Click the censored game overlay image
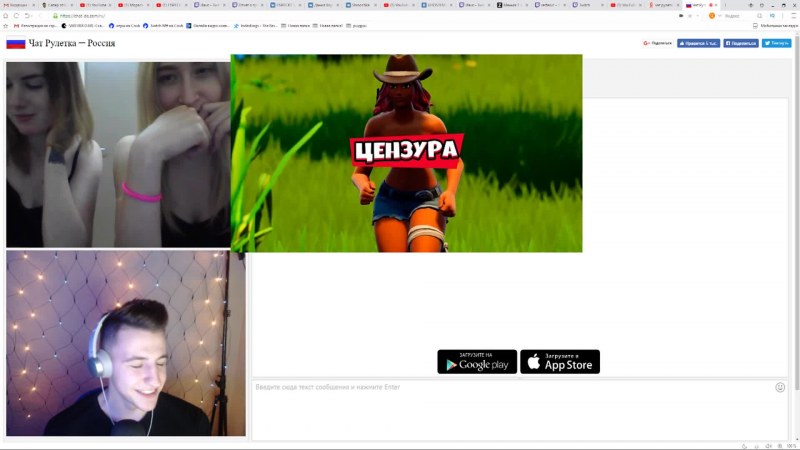 [x=406, y=153]
